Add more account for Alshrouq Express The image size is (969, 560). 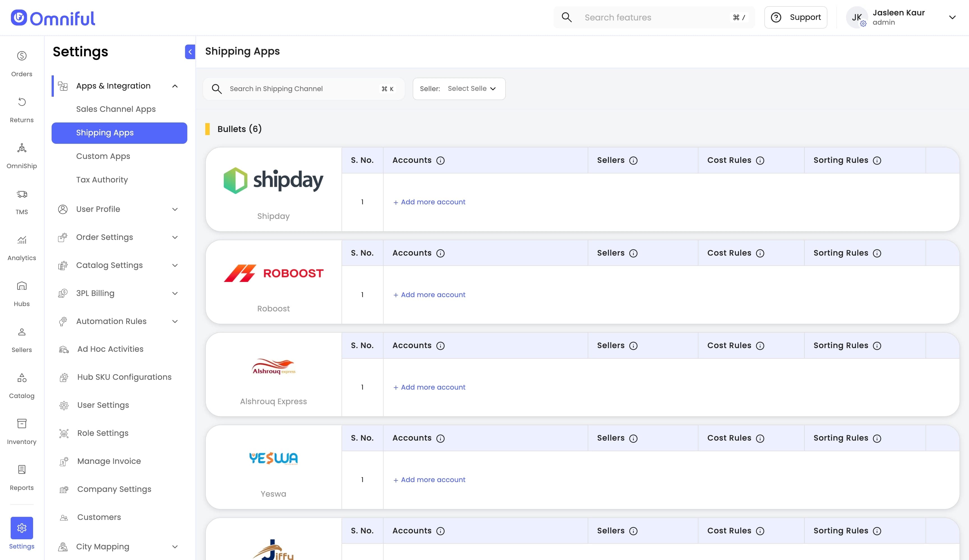coord(429,387)
